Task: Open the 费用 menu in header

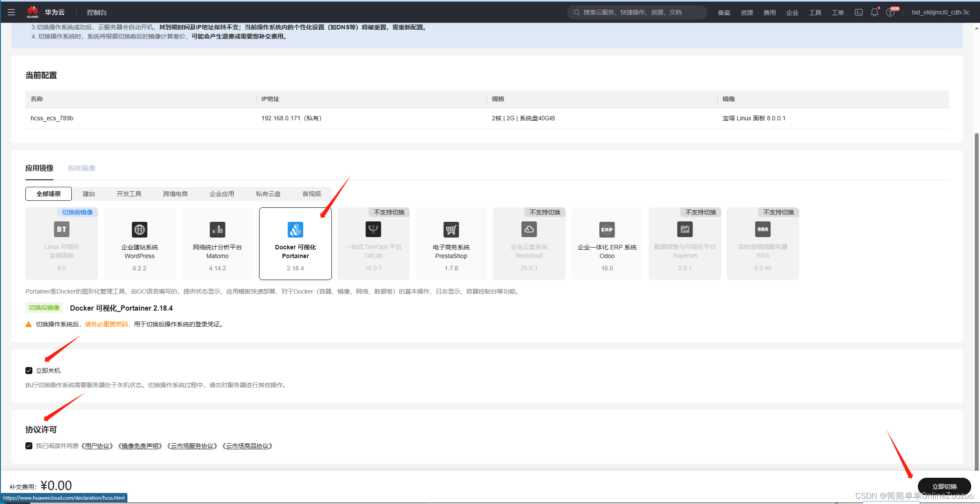Action: tap(769, 13)
